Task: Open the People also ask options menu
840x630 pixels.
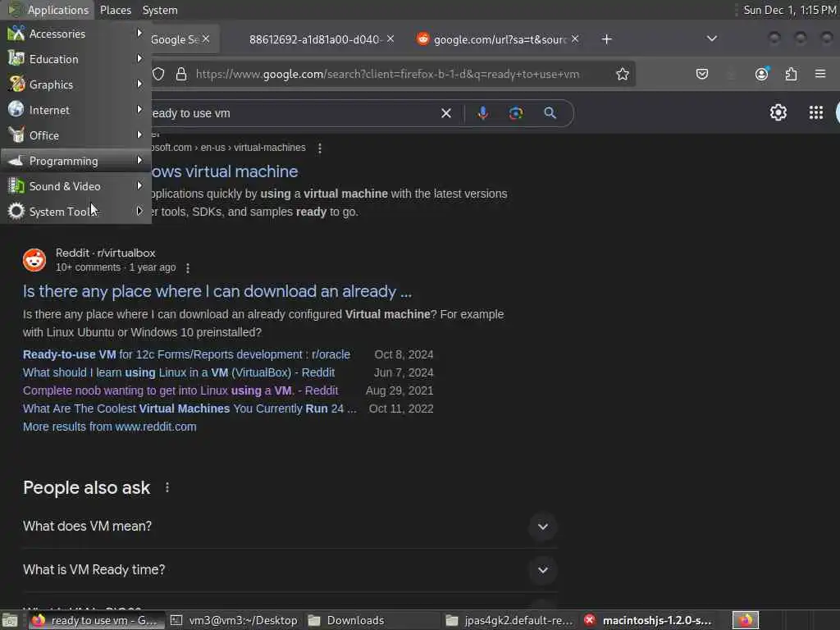Action: coord(167,487)
